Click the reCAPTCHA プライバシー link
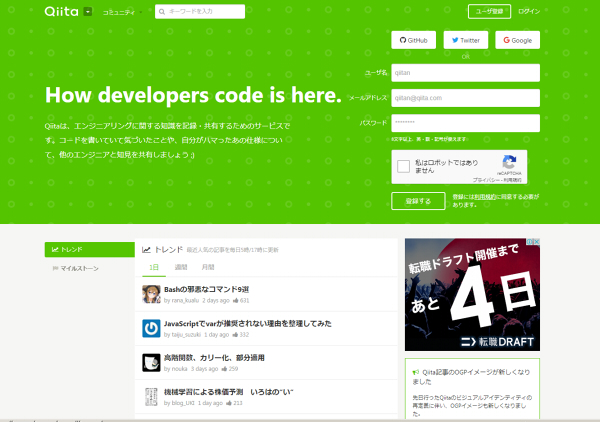Viewport: 600px width, 422px height. click(x=485, y=180)
